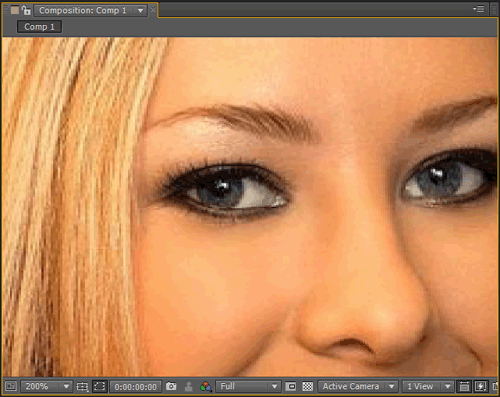Click the Fast Previews lightning icon

coord(481,386)
